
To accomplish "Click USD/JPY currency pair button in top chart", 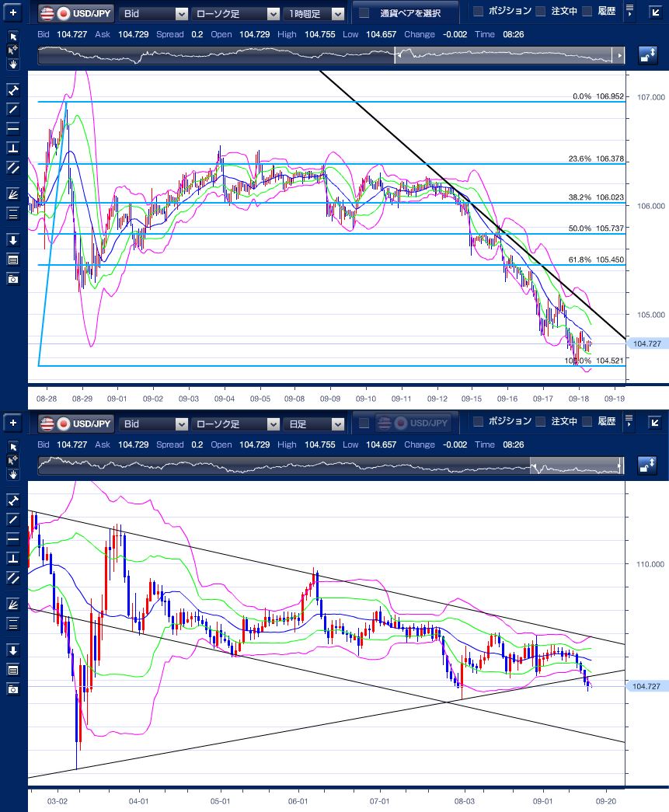I will coord(75,13).
